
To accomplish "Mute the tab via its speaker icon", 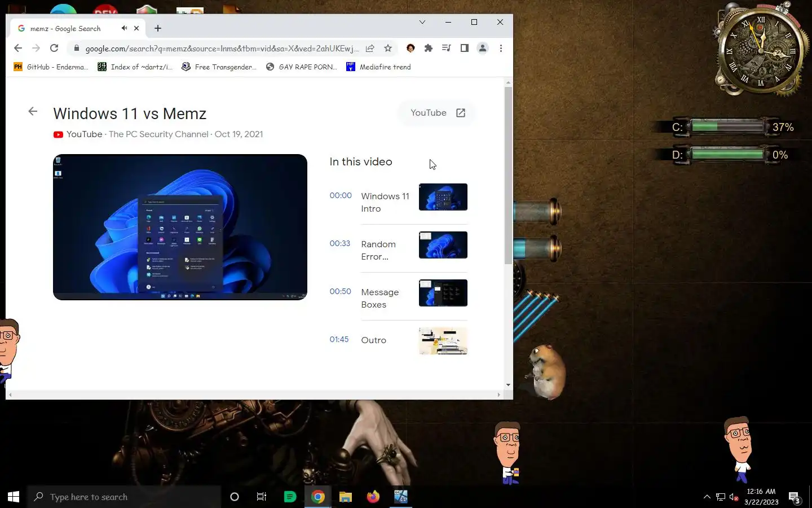I will (124, 28).
